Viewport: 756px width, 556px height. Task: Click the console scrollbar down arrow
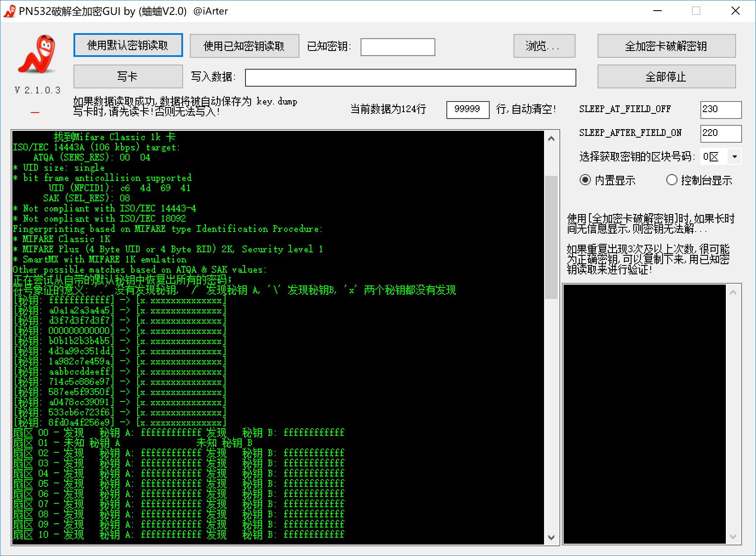[x=551, y=537]
